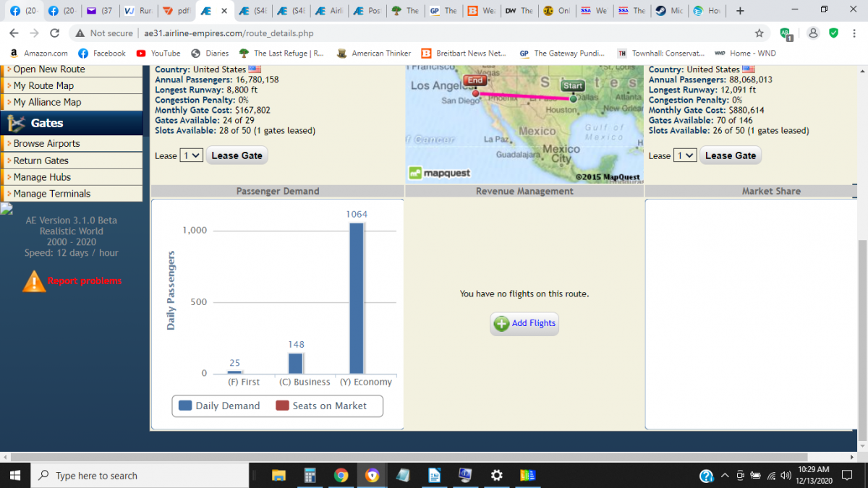Open the Amazon.com bookmark

(39, 53)
